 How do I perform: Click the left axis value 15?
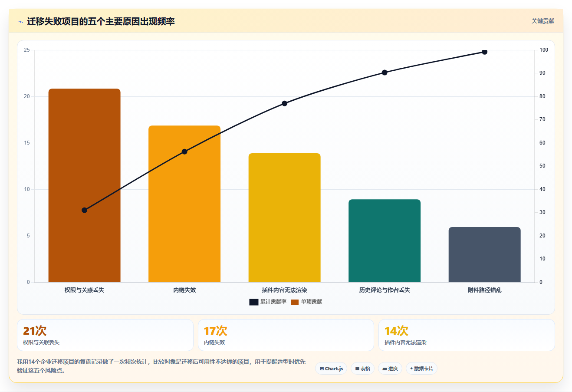tap(27, 143)
